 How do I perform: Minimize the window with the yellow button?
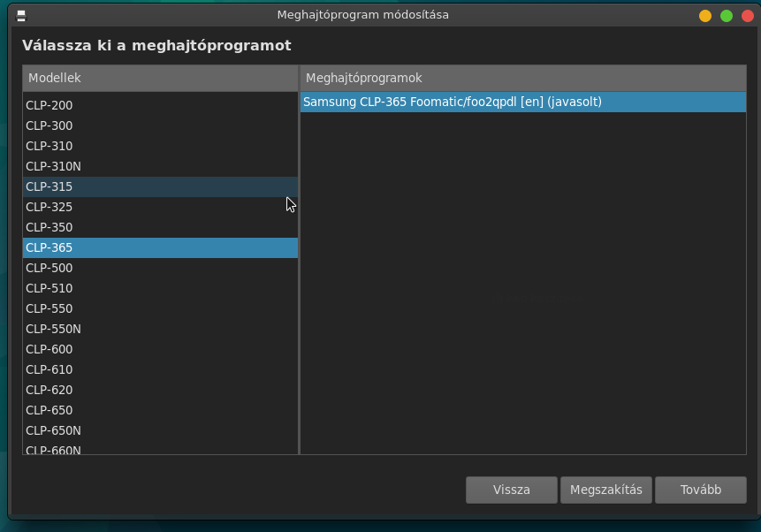[705, 16]
